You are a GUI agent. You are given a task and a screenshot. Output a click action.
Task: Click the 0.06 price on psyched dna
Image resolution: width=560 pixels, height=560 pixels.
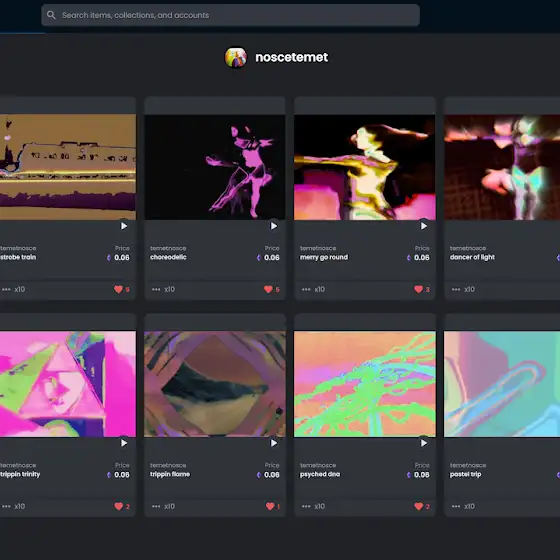[422, 475]
